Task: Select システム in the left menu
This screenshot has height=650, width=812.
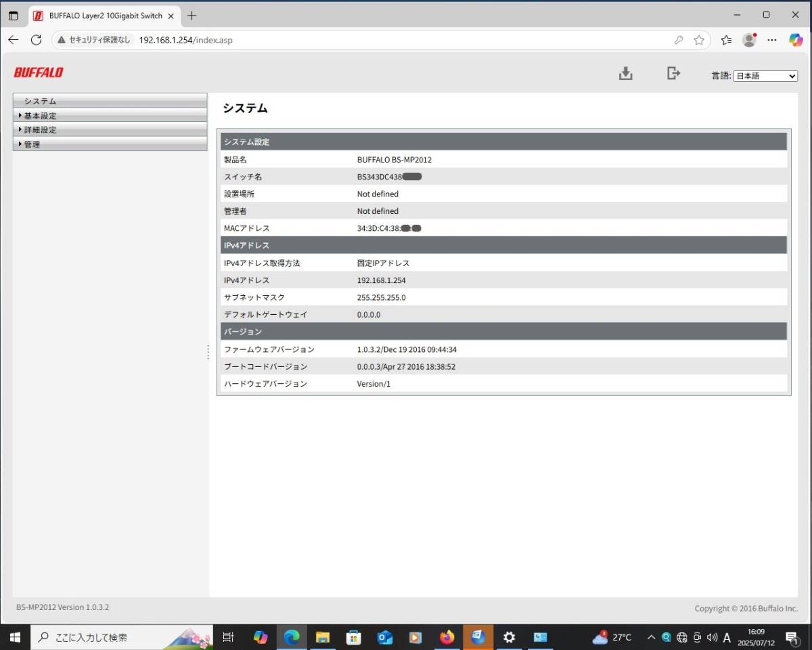Action: (110, 101)
